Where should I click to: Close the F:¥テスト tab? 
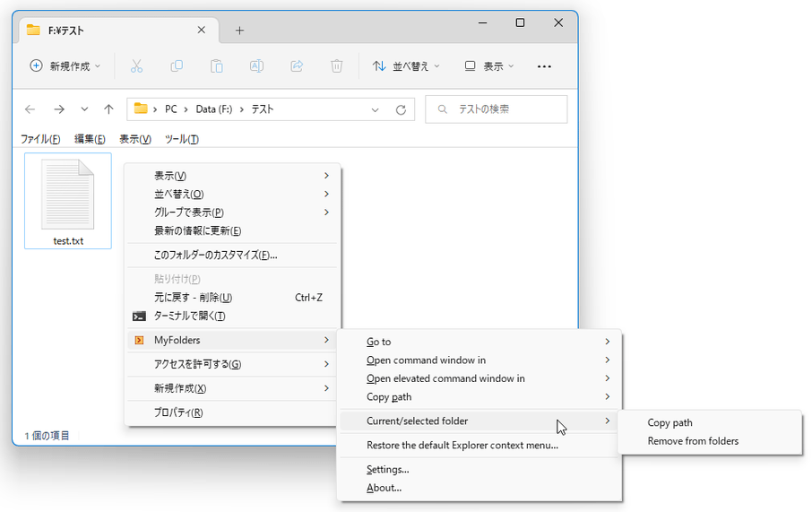point(202,30)
